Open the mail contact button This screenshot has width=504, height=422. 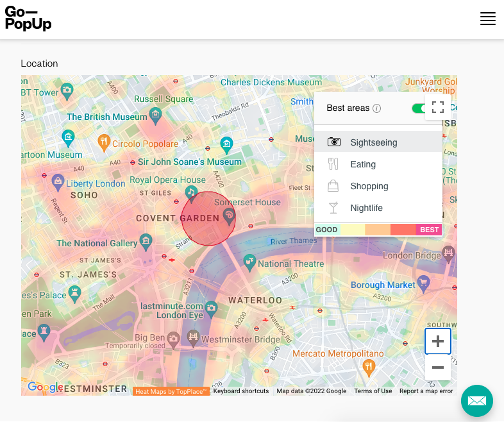coord(476,400)
